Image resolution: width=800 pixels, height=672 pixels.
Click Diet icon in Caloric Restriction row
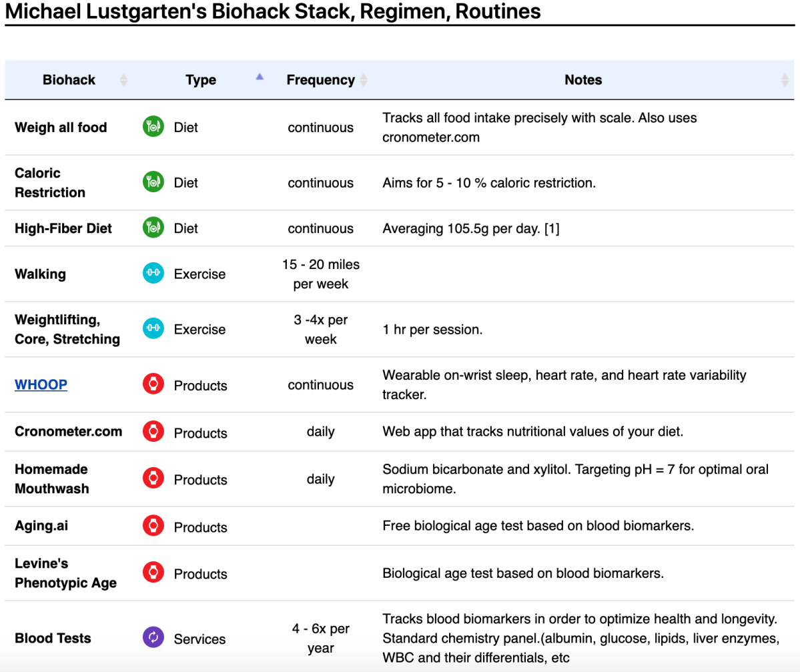(x=153, y=182)
